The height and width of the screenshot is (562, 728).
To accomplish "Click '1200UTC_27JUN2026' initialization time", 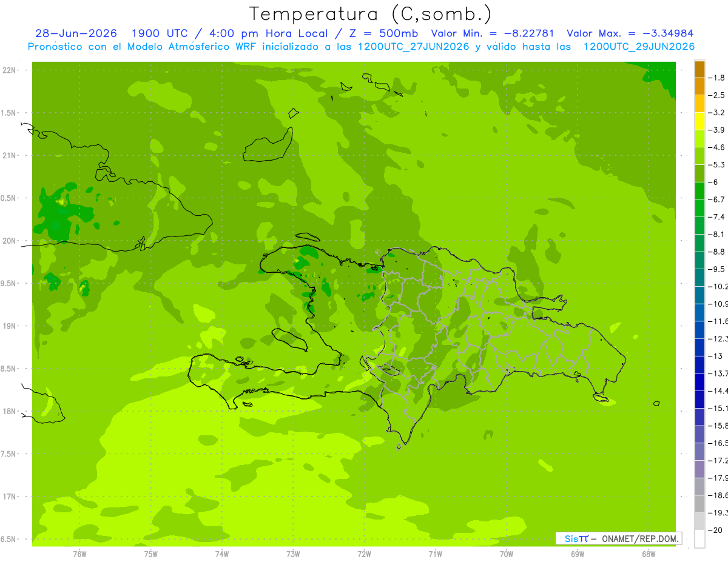I will click(414, 47).
